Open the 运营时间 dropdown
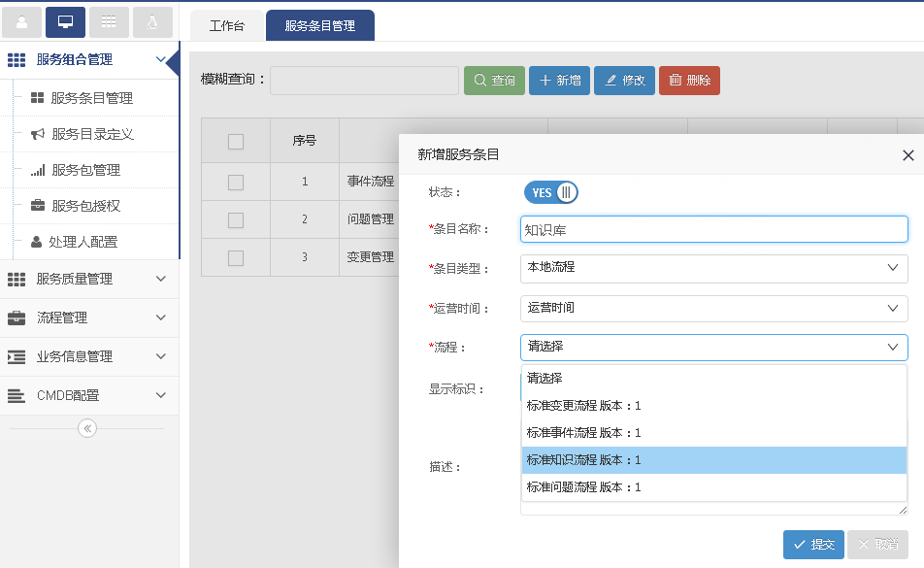This screenshot has height=568, width=924. 713,308
